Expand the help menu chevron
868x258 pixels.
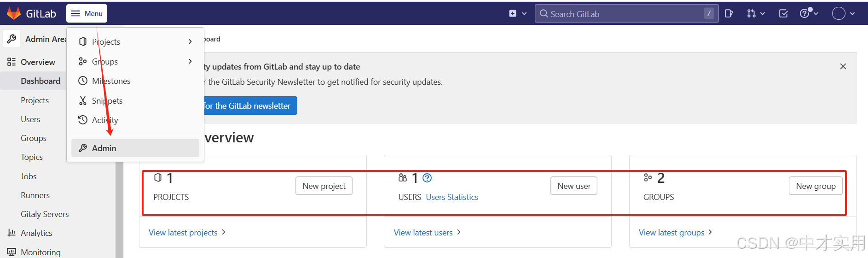pos(816,13)
